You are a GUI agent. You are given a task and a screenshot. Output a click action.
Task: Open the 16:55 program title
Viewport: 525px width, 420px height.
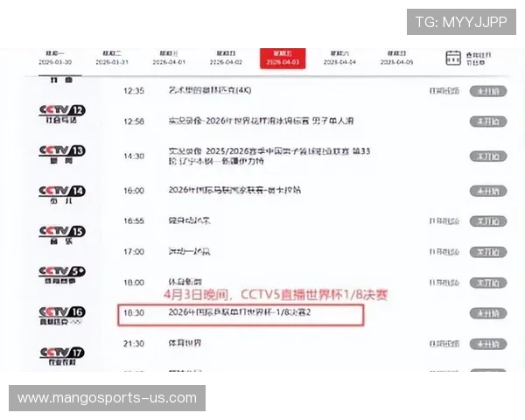click(x=190, y=220)
